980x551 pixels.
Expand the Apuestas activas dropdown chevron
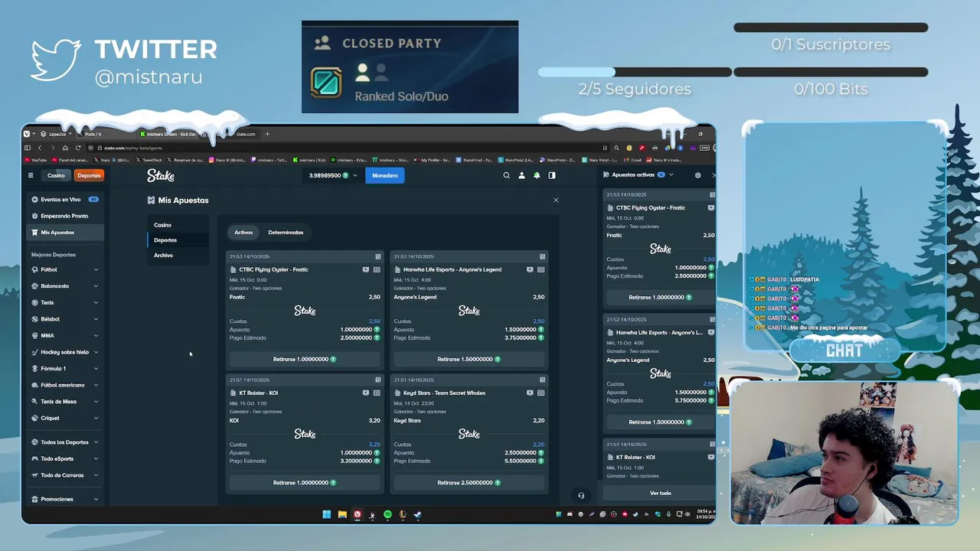click(x=671, y=174)
